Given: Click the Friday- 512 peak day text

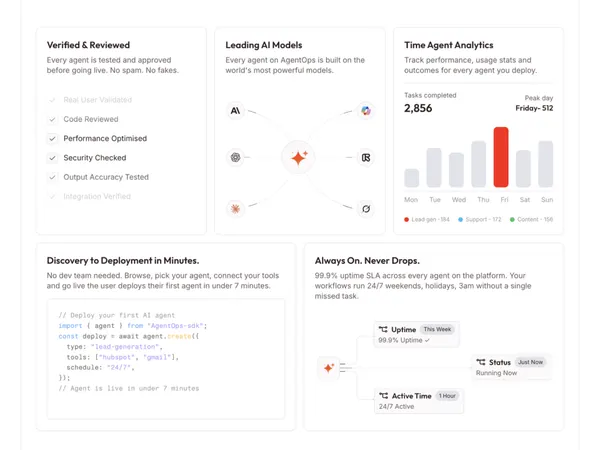Looking at the screenshot, I should coord(534,108).
